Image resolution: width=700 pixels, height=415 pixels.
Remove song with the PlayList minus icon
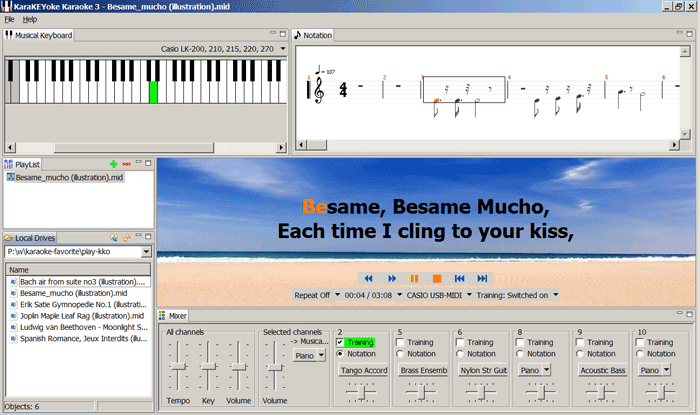126,163
